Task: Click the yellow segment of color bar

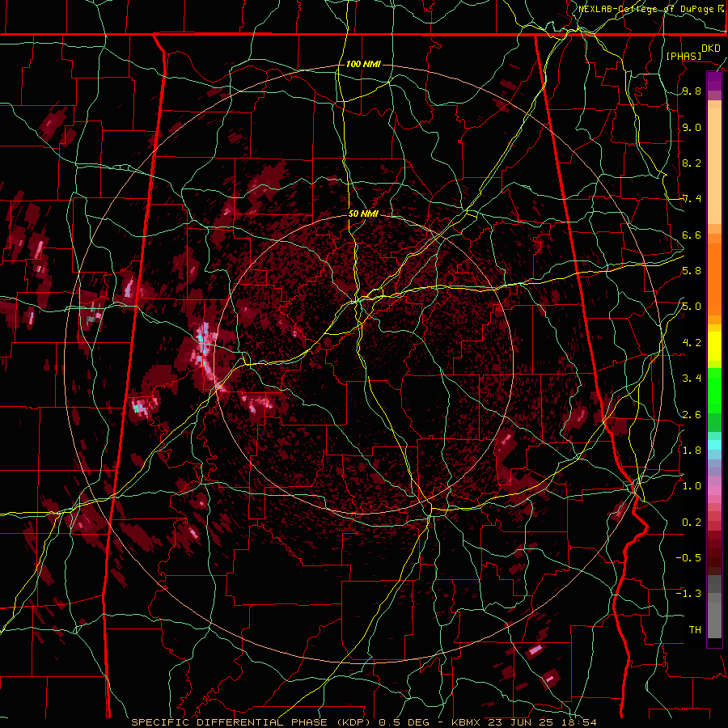Action: (714, 346)
